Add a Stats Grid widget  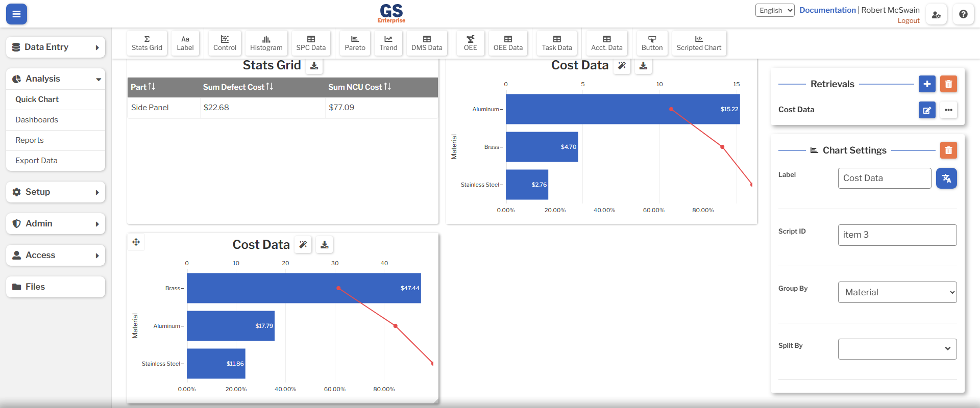(147, 43)
